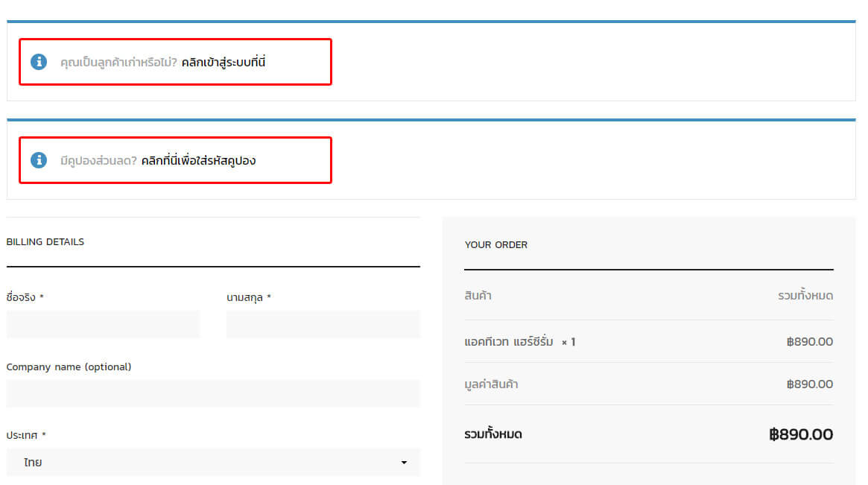The height and width of the screenshot is (485, 868).
Task: Select product name แอคทีเวท แฮร์ซีรั่ม in order
Action: [x=509, y=342]
